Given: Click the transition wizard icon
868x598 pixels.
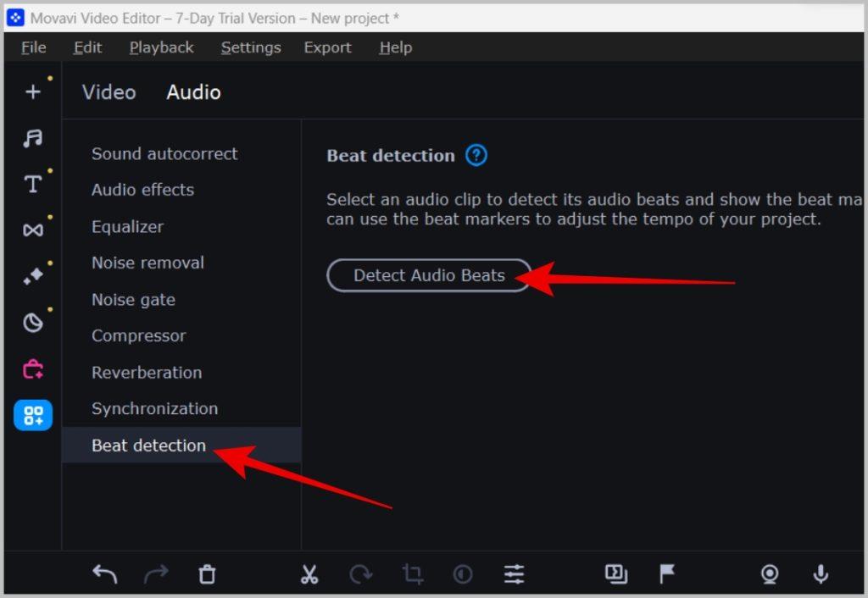Looking at the screenshot, I should coord(616,574).
